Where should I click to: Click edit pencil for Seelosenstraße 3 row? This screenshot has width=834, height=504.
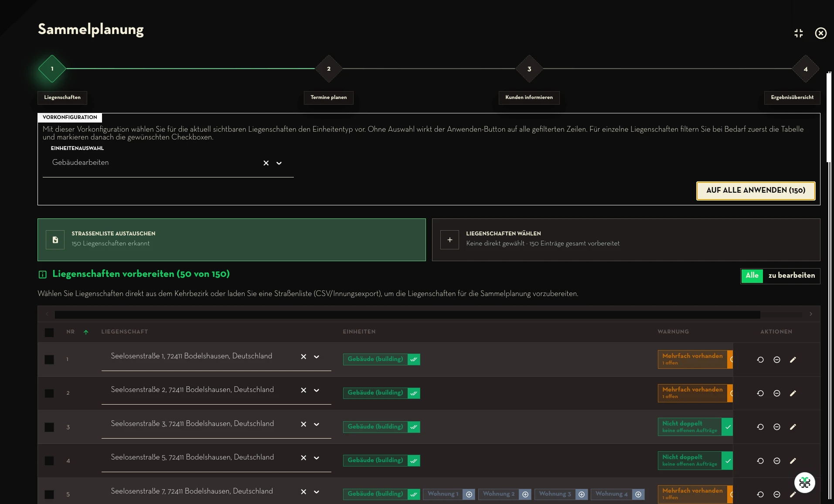point(793,427)
